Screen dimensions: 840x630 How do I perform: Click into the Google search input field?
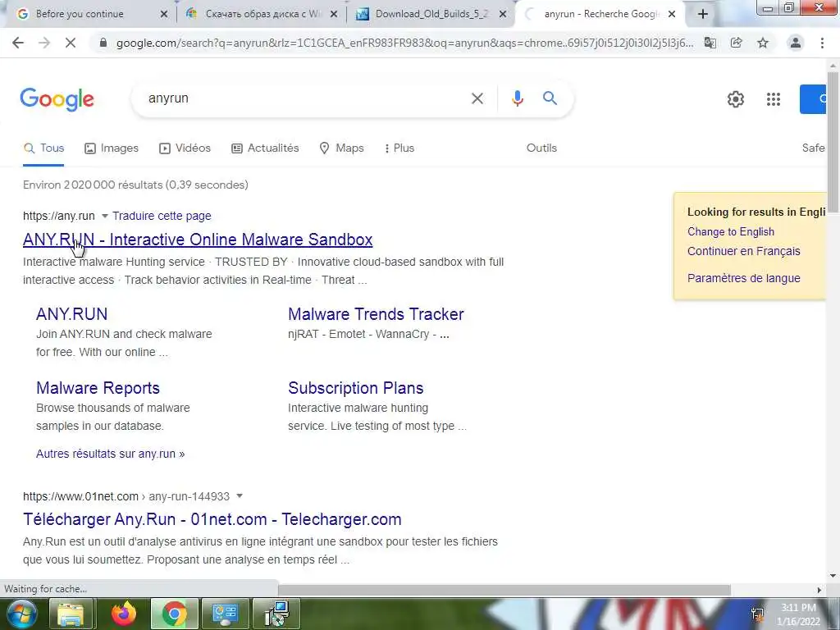point(305,98)
